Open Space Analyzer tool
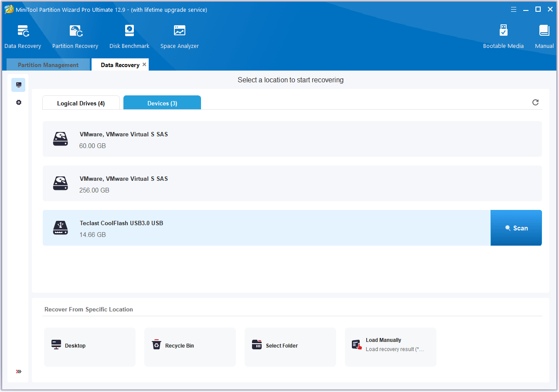This screenshot has width=559, height=392. tap(180, 37)
